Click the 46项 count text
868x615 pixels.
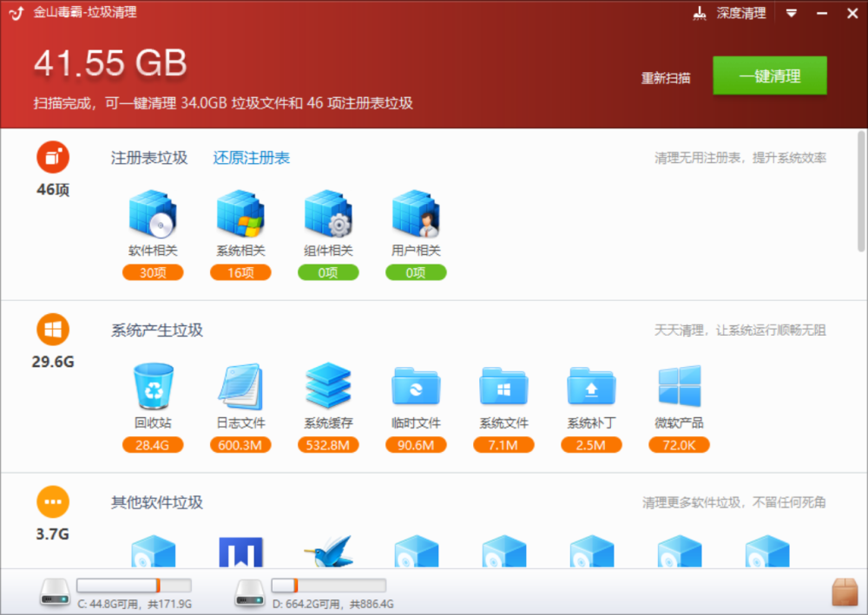tap(53, 190)
